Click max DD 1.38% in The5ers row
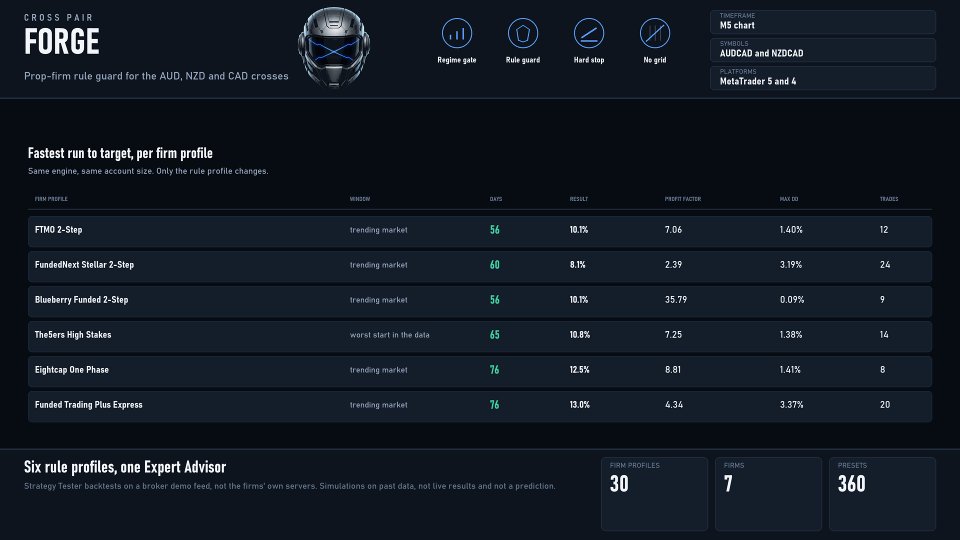Viewport: 960px width, 540px height. click(x=790, y=335)
